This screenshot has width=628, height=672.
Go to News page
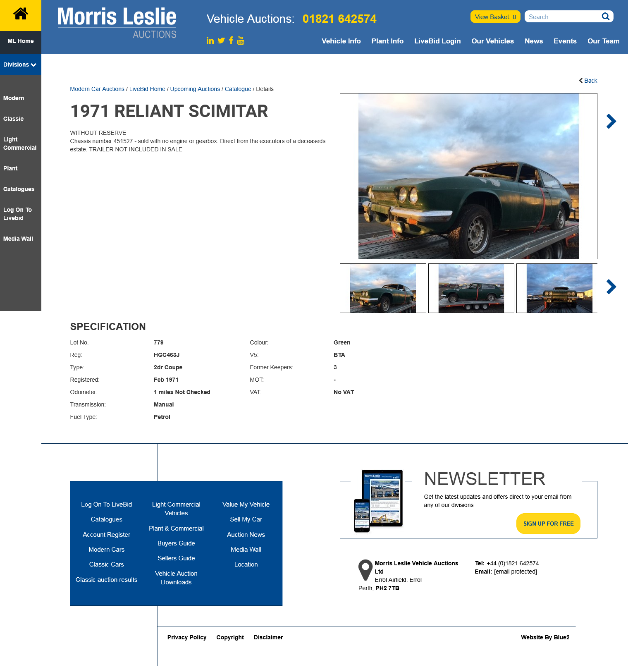[x=534, y=41]
